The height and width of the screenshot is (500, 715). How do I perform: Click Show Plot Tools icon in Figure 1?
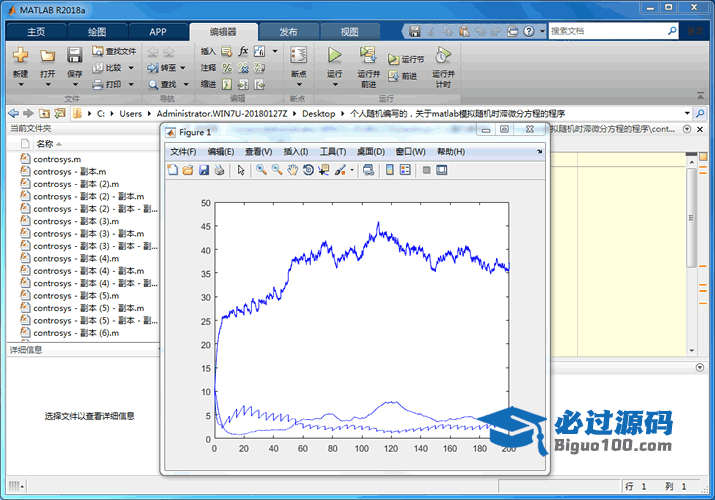click(x=441, y=170)
